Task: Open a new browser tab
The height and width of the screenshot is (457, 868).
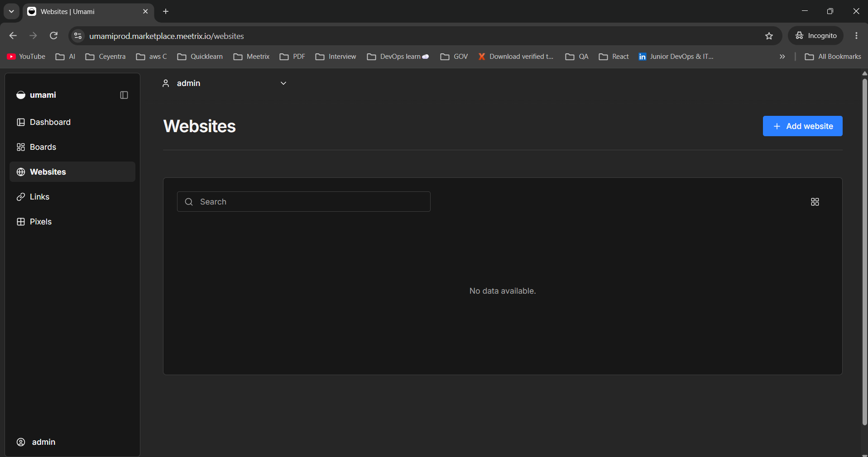Action: pos(166,11)
